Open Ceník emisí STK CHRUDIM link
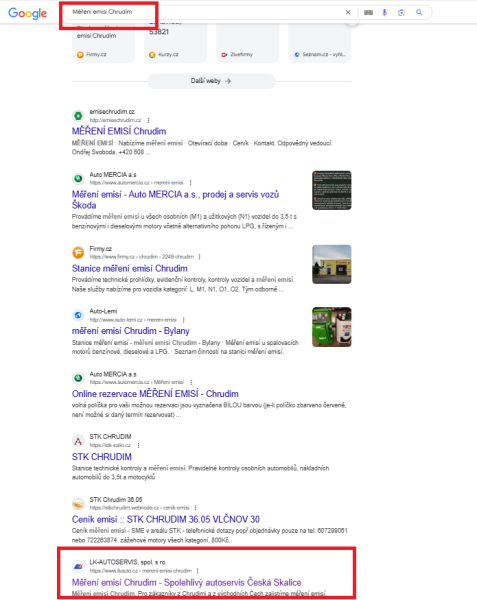The width and height of the screenshot is (477, 600). (166, 520)
